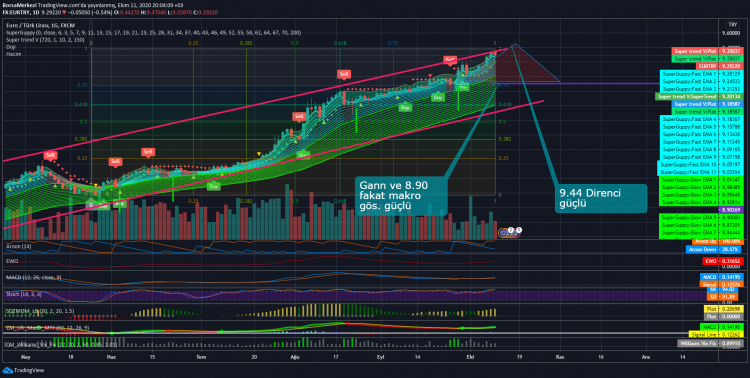This screenshot has width=750, height=378.
Task: Click the SuperGuppy:Fast EMA 10 label
Action: coord(700,165)
